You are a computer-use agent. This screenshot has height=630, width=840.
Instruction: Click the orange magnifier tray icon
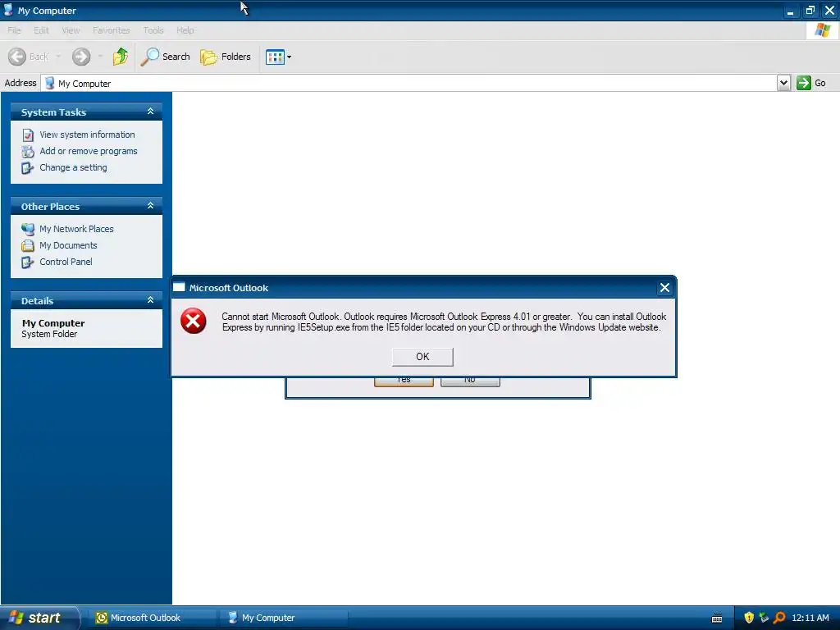tap(779, 618)
